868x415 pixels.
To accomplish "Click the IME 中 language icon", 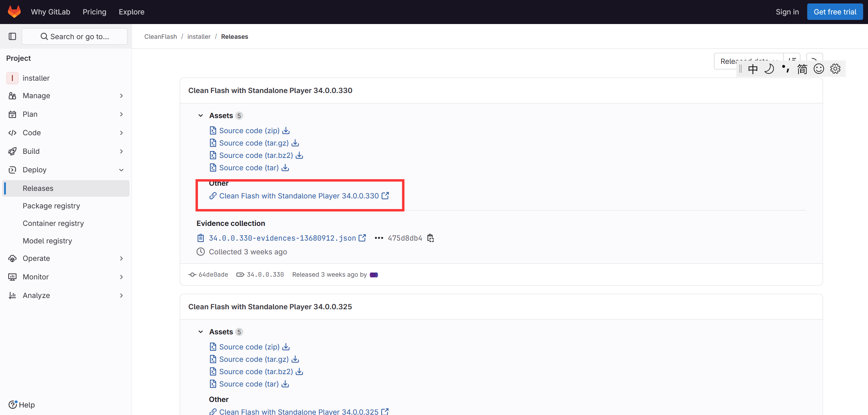I will pos(753,69).
